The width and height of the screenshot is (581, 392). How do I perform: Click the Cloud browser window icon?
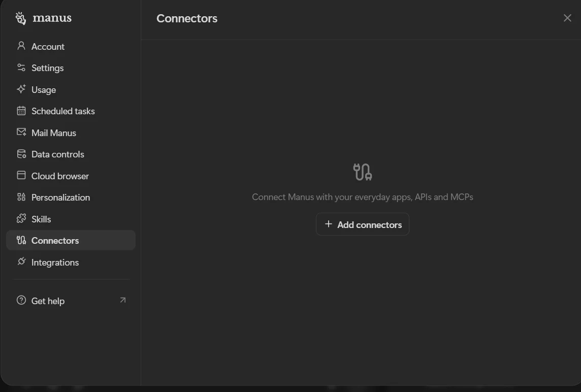(x=21, y=176)
